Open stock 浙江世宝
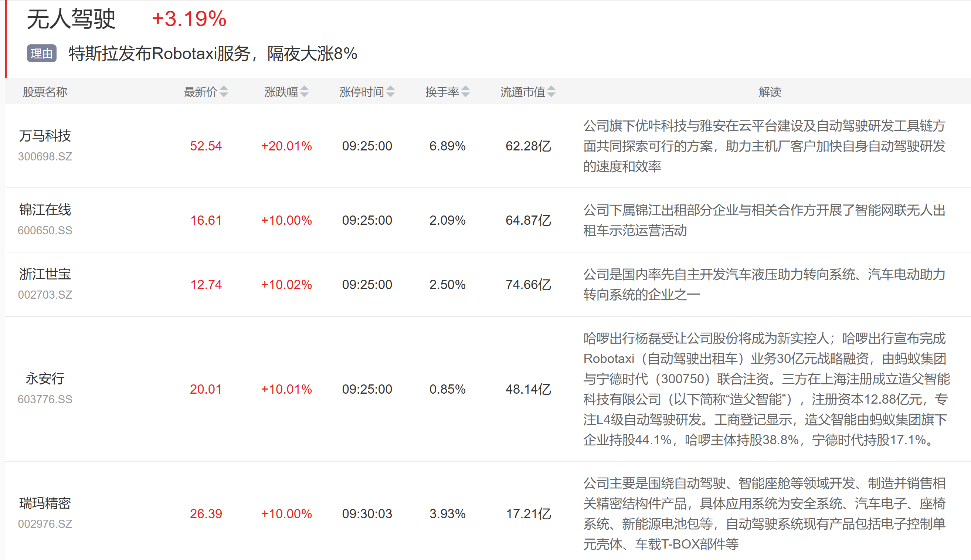The height and width of the screenshot is (560, 971). 45,274
